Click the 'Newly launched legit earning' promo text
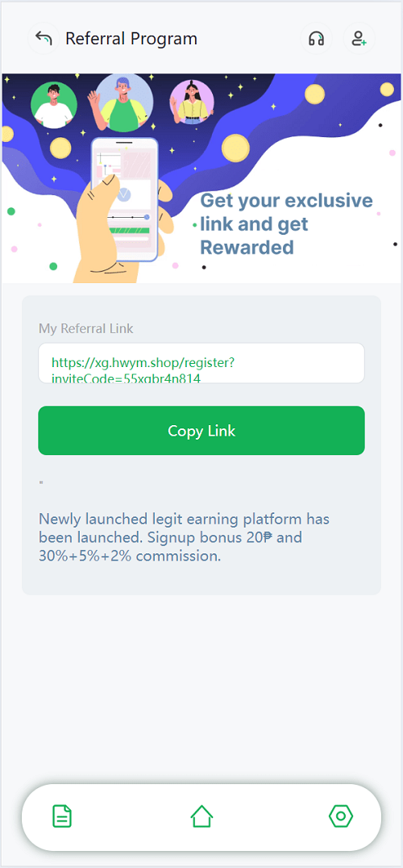This screenshot has width=403, height=868. [x=184, y=537]
